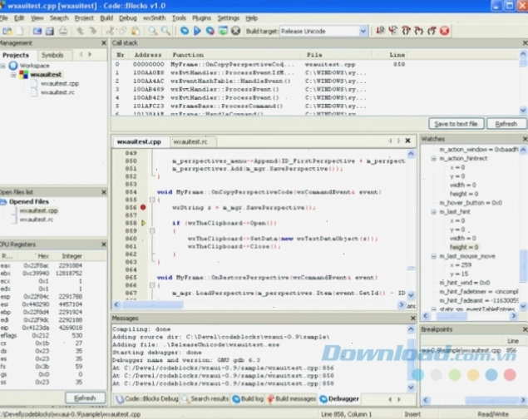Click the Abort build icon
The width and height of the screenshot is (528, 420).
(235, 31)
